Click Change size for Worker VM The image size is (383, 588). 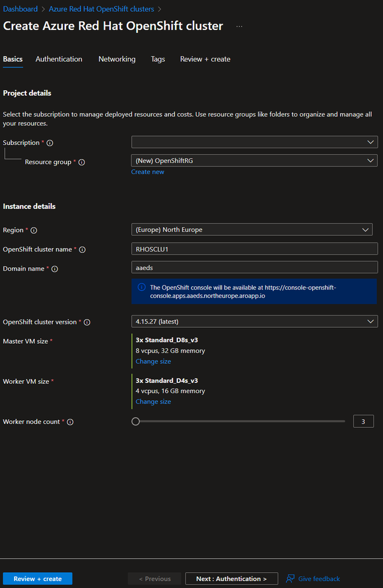coord(153,401)
